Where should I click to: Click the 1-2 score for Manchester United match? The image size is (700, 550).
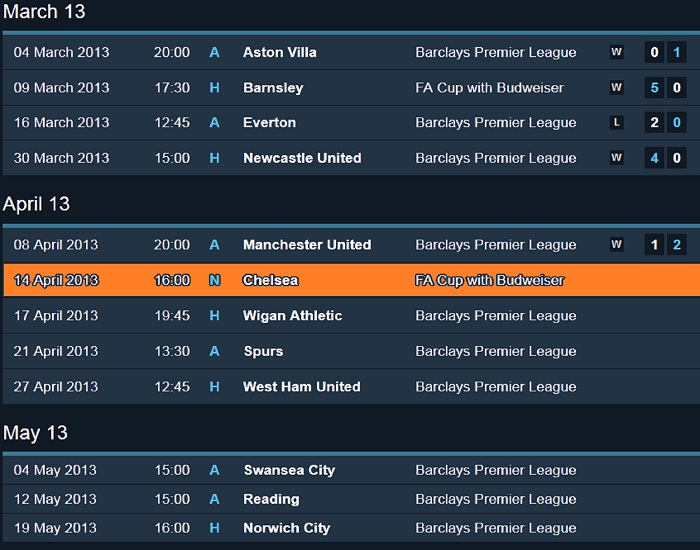666,245
